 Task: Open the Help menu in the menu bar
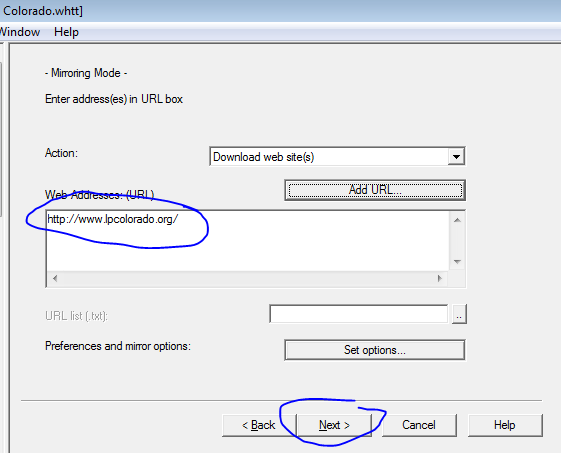pos(66,32)
